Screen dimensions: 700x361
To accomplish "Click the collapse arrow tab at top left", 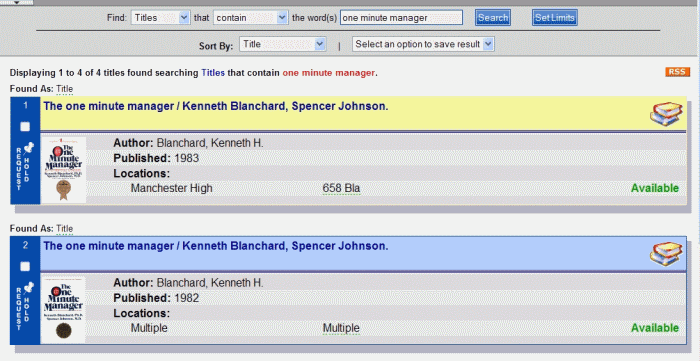I will (17, 2).
